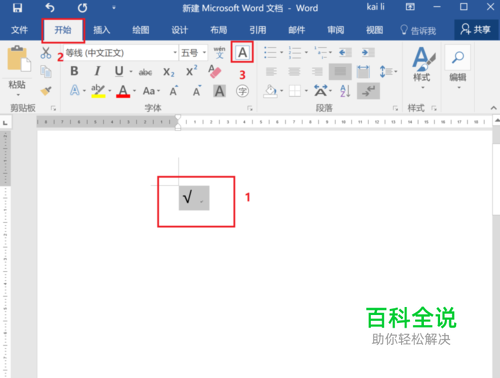The width and height of the screenshot is (500, 378).
Task: Decrease paragraph indent
Action: [345, 52]
